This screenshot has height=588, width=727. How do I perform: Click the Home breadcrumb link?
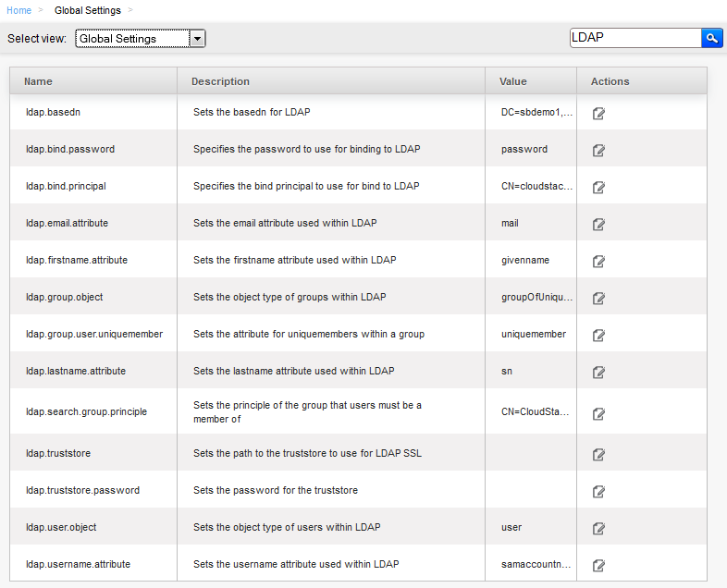[x=19, y=10]
